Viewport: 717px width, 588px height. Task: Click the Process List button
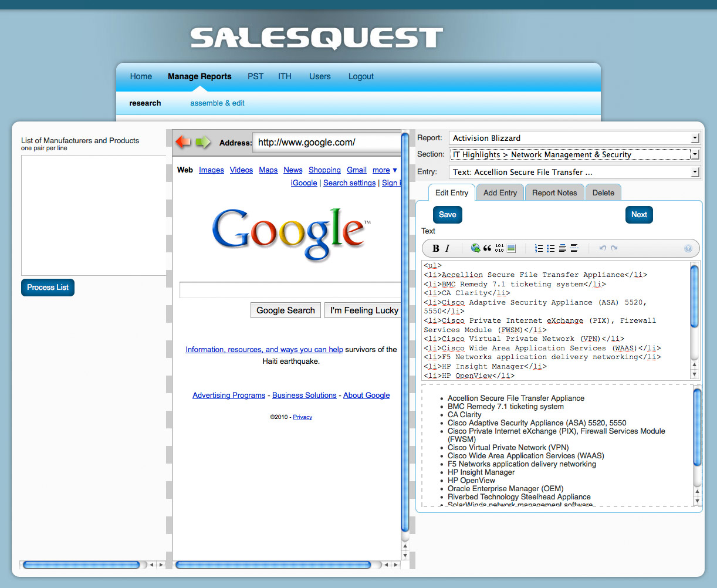[x=48, y=288]
